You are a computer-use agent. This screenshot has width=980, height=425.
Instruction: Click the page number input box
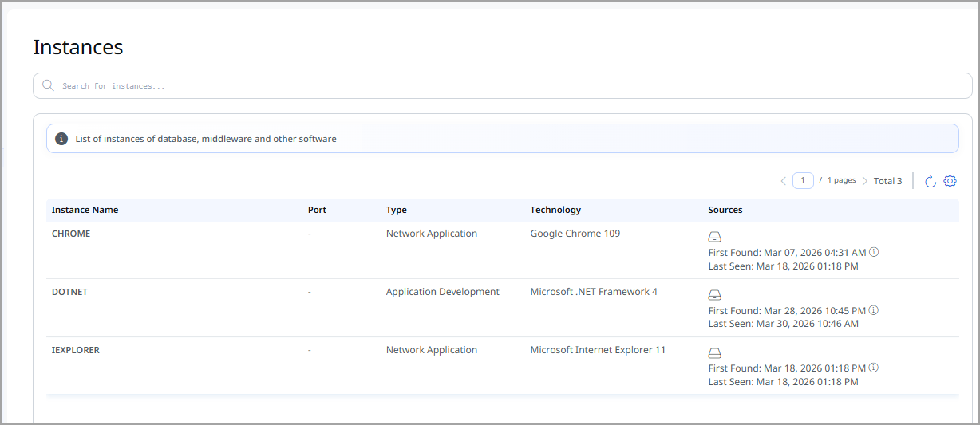[x=803, y=180]
